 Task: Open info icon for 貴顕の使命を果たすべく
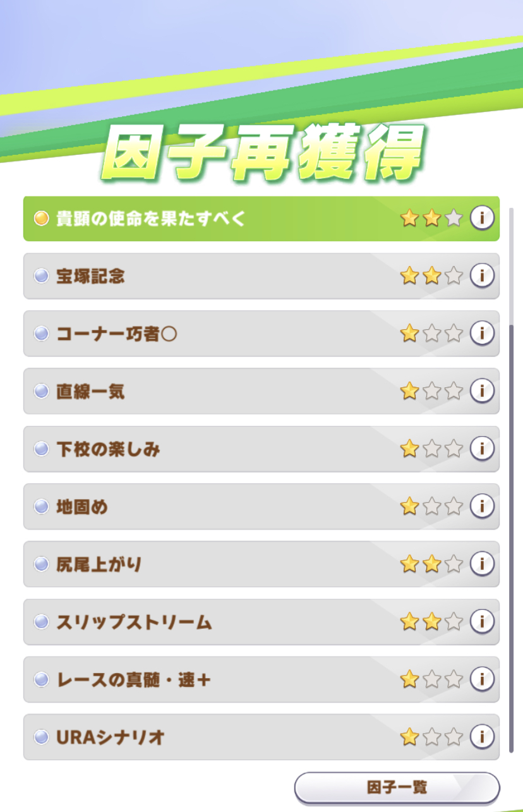click(x=482, y=219)
